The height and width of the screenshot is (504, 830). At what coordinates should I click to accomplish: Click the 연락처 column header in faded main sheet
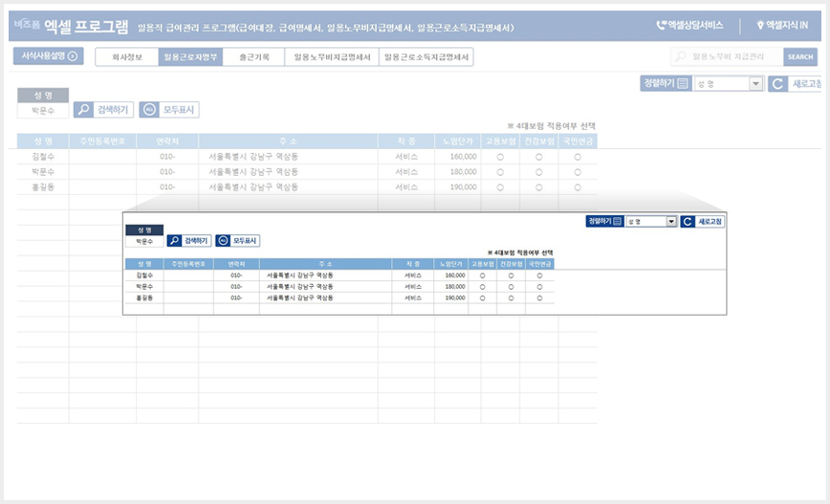(167, 142)
